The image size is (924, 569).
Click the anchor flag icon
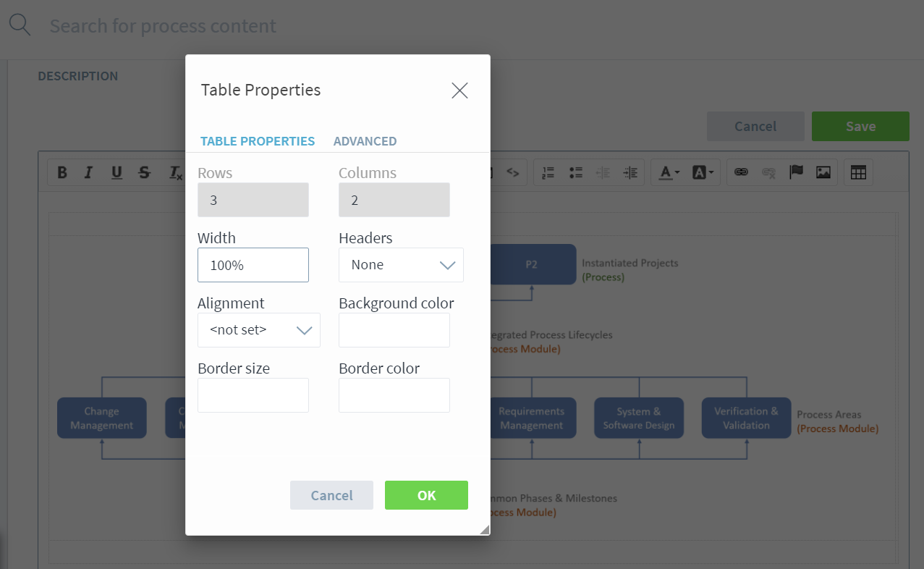pyautogui.click(x=796, y=172)
